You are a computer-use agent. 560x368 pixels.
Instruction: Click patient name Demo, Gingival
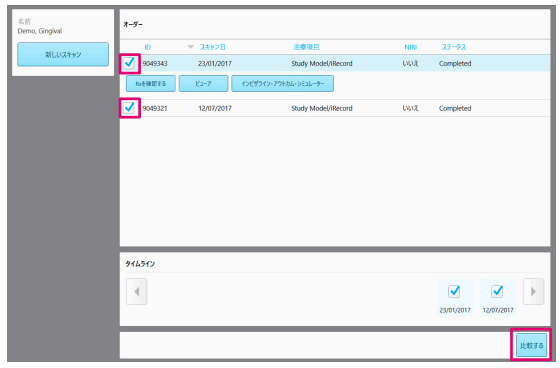point(40,31)
